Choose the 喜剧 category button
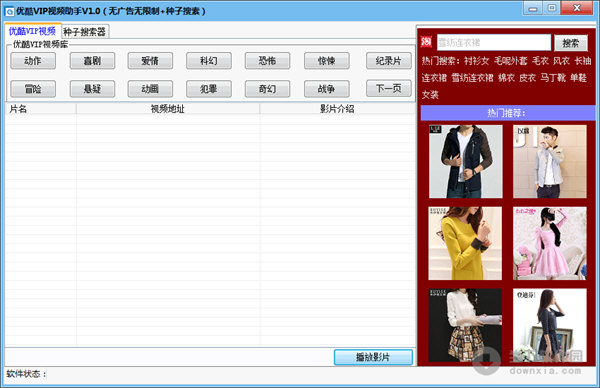The image size is (600, 388). (x=92, y=61)
